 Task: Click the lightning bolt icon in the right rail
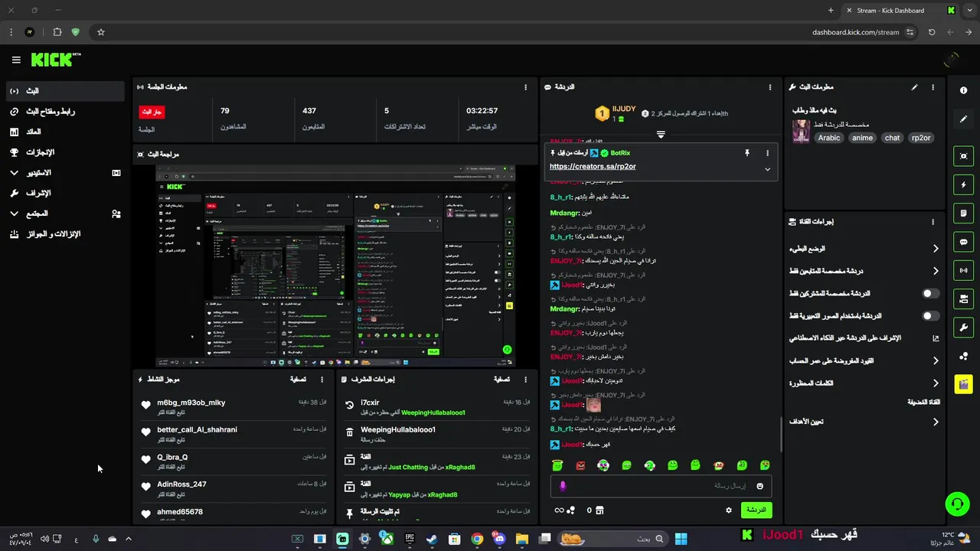963,184
